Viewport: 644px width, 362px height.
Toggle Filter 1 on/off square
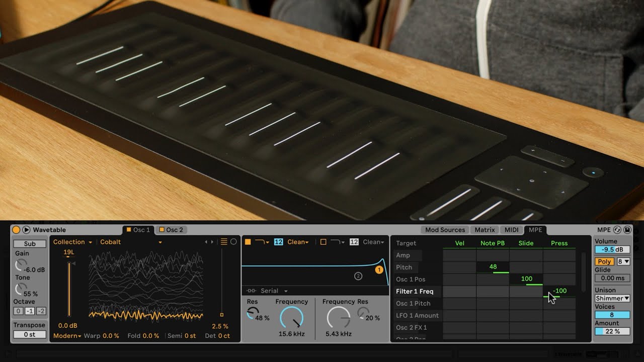click(x=248, y=242)
